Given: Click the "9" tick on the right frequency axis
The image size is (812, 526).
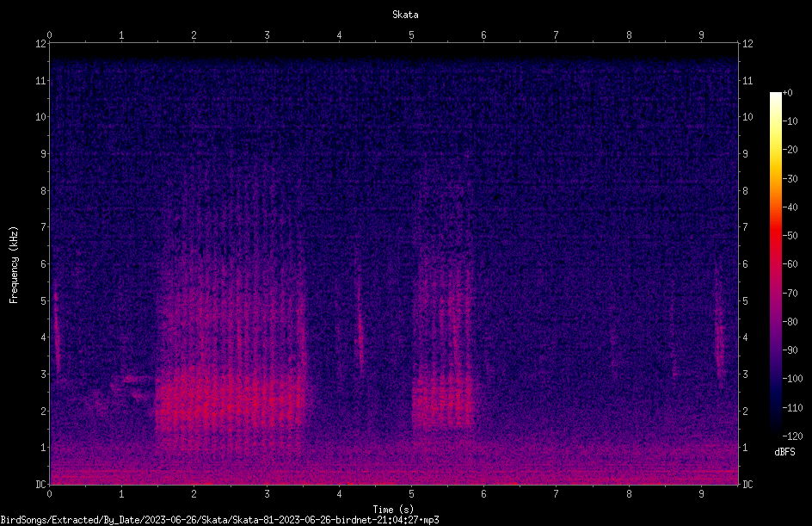Looking at the screenshot, I should click(x=745, y=154).
